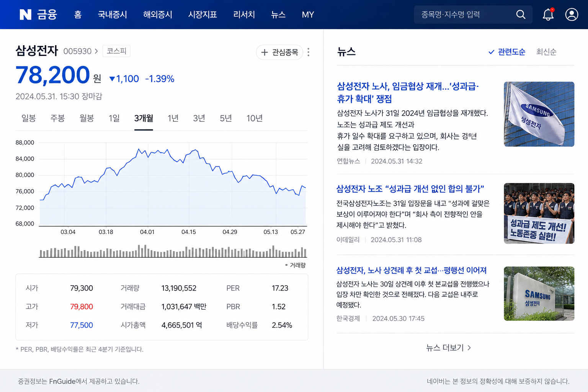Select the 1년 chart period
This screenshot has height=392, width=588.
click(173, 118)
